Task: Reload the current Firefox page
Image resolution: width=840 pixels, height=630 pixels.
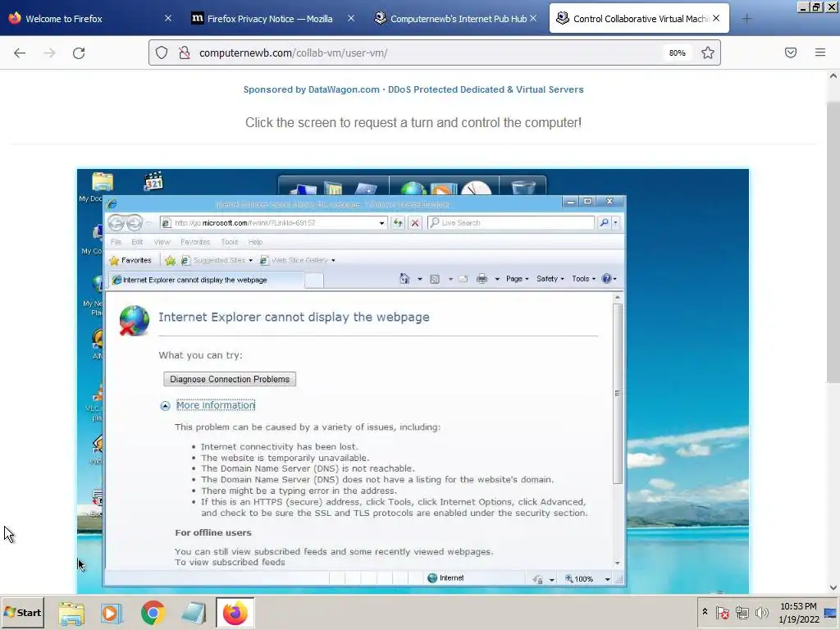Action: click(79, 52)
